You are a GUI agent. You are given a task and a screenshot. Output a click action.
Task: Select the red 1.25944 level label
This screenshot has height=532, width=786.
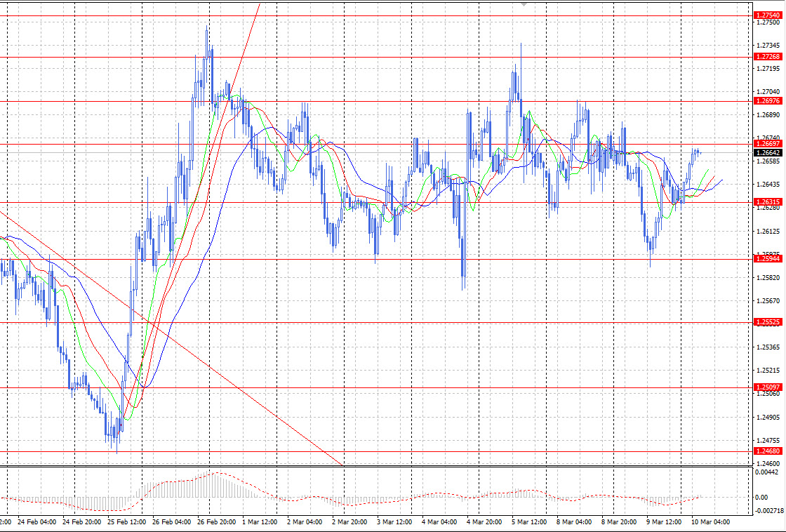(768, 259)
